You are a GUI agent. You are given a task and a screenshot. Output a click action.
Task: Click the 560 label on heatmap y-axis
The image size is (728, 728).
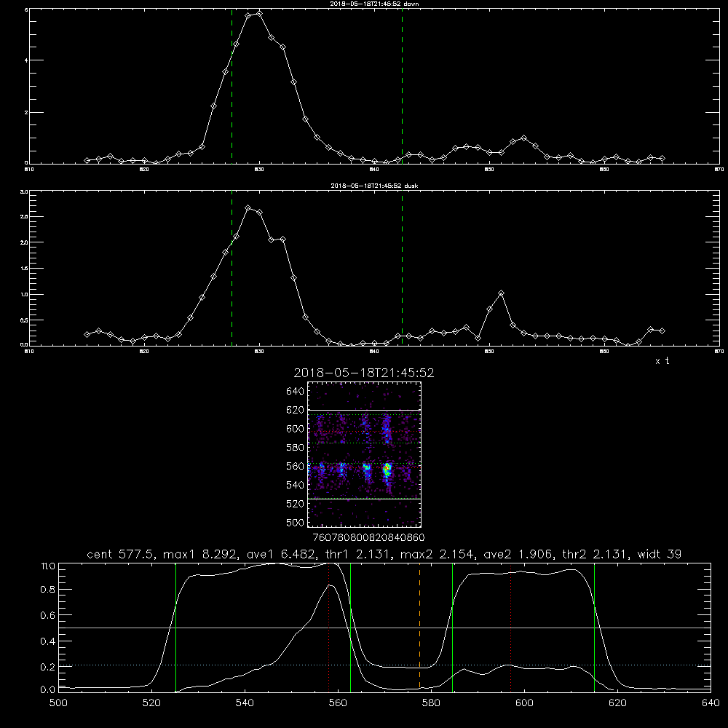(296, 466)
